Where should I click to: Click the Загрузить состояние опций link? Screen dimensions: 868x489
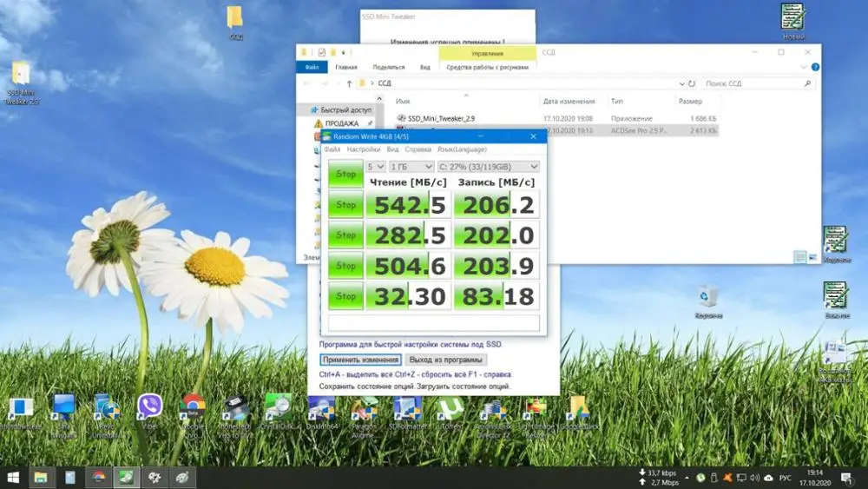click(463, 387)
